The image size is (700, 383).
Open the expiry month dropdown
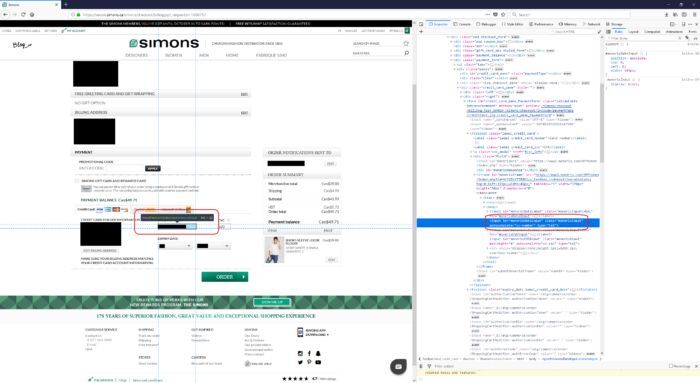pos(175,246)
